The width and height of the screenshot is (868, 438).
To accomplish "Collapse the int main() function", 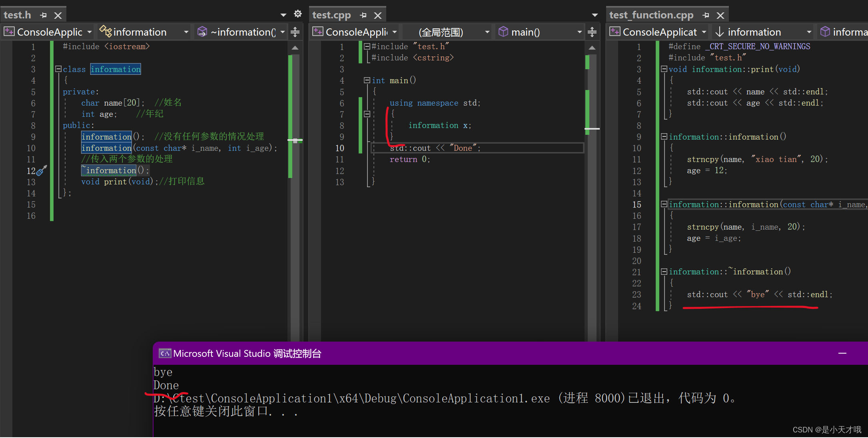I will click(x=367, y=80).
